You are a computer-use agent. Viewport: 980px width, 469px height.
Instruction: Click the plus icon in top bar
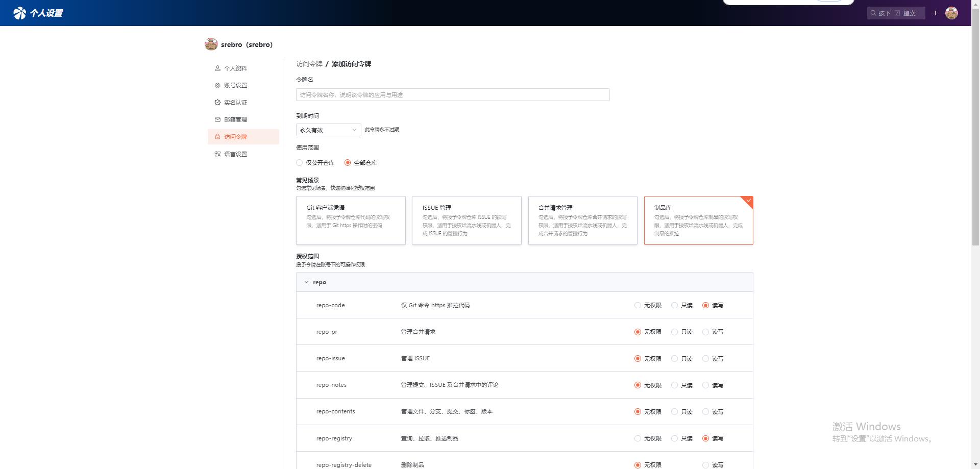click(x=935, y=13)
